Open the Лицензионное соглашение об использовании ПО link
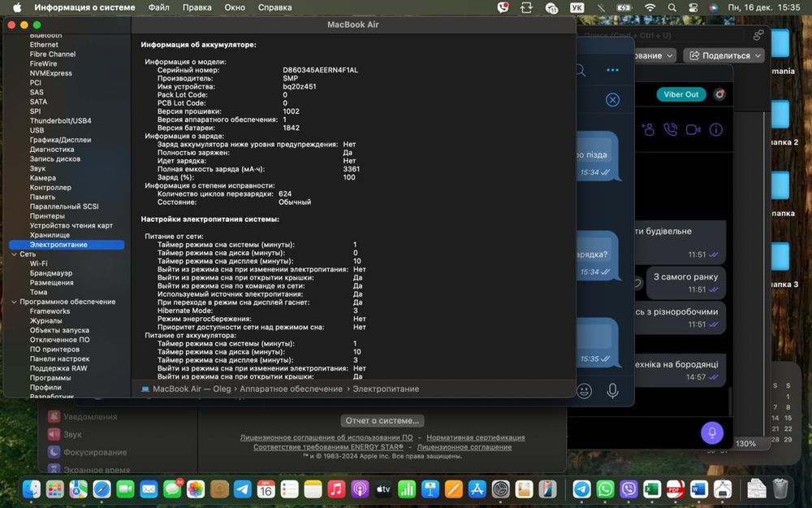This screenshot has width=812, height=508. pos(326,437)
